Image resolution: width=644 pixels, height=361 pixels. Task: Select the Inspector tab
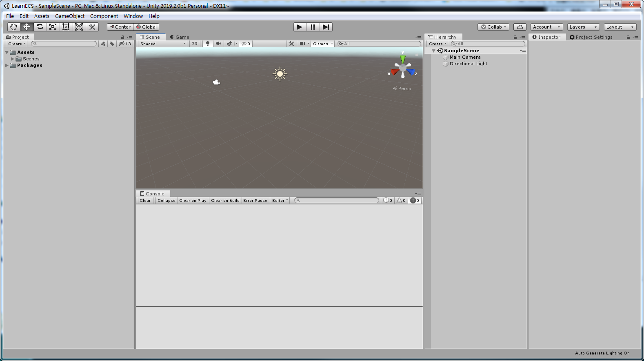point(547,37)
